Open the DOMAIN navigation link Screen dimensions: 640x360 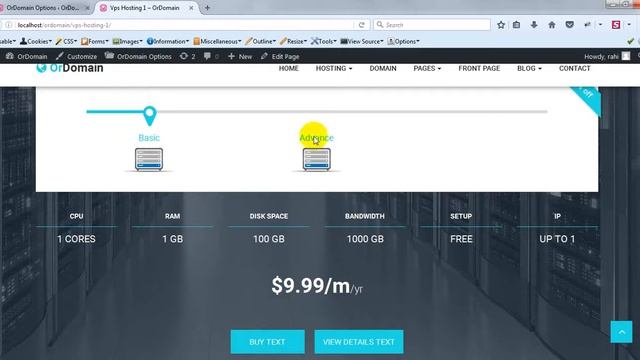pyautogui.click(x=383, y=68)
